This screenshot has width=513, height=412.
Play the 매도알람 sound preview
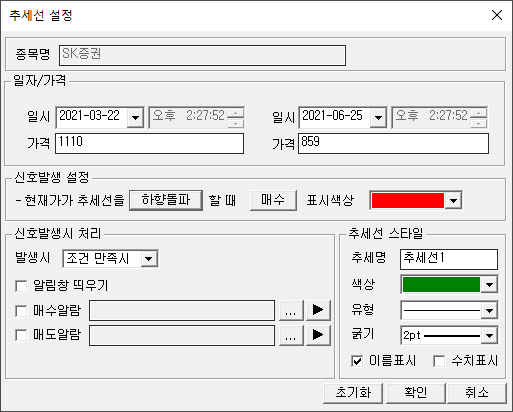(318, 335)
